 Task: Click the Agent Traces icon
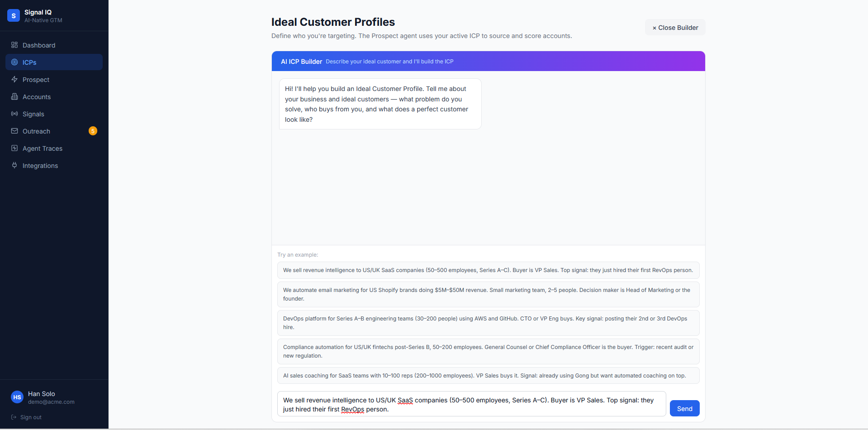[14, 148]
